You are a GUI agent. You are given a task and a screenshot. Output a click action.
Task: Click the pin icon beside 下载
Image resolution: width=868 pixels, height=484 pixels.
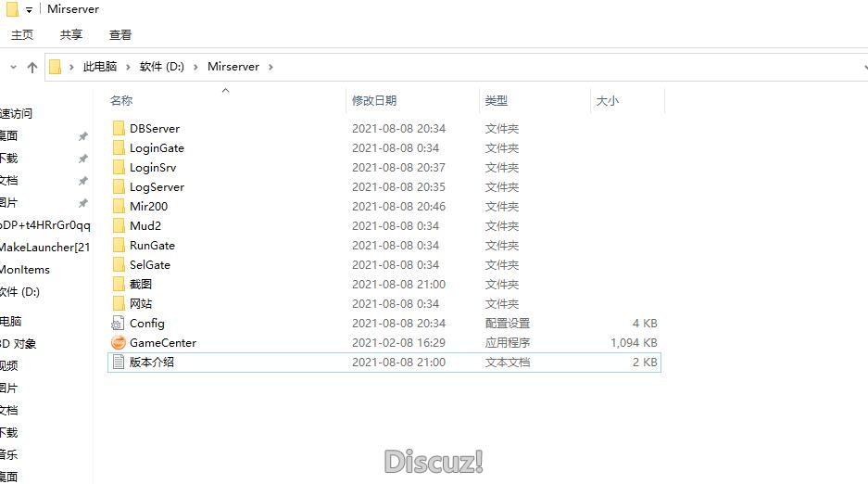coord(83,159)
